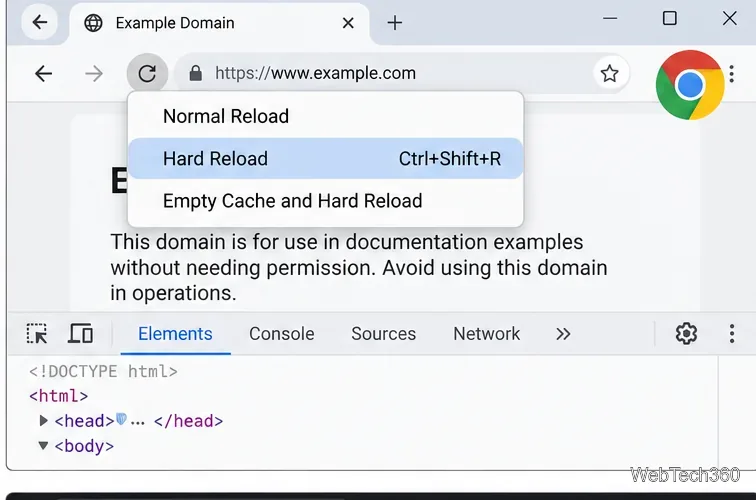Select the html element line
Screen dimensions: 756x500
click(58, 396)
